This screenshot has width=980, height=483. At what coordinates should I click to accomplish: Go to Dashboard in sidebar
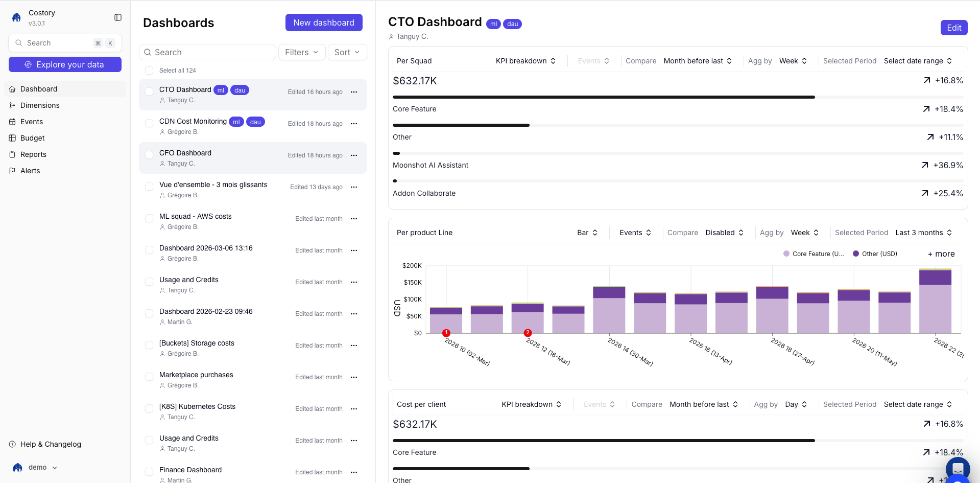pos(65,89)
